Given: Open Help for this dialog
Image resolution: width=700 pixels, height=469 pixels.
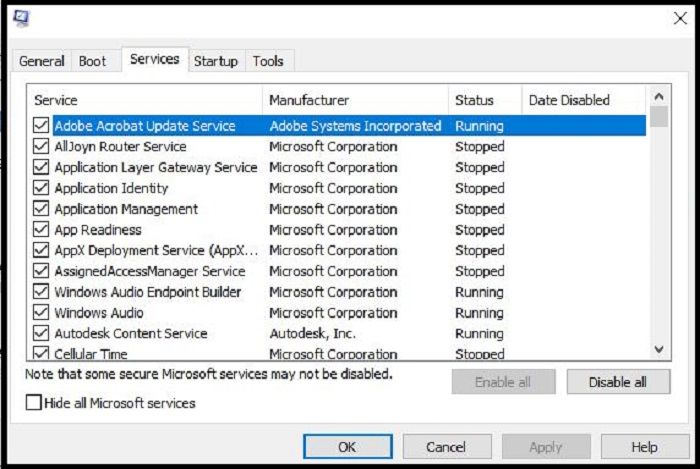Looking at the screenshot, I should pos(645,447).
